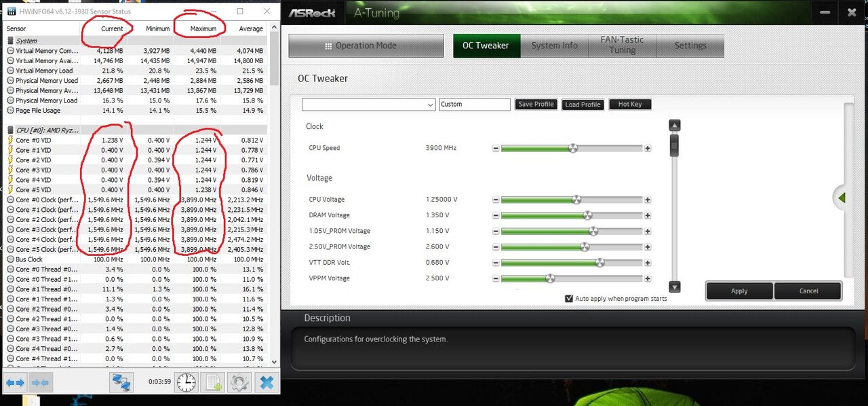Select the Bus Clock sensor row
Image resolution: width=868 pixels, height=406 pixels.
(136, 259)
